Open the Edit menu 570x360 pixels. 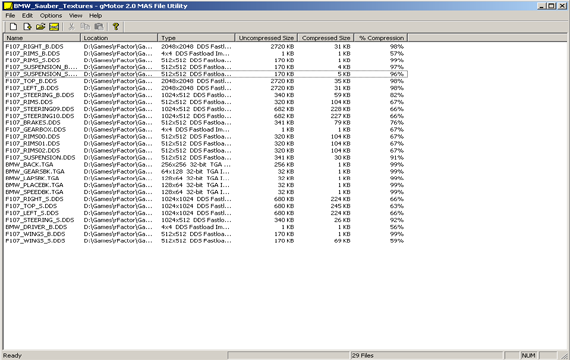pos(27,16)
